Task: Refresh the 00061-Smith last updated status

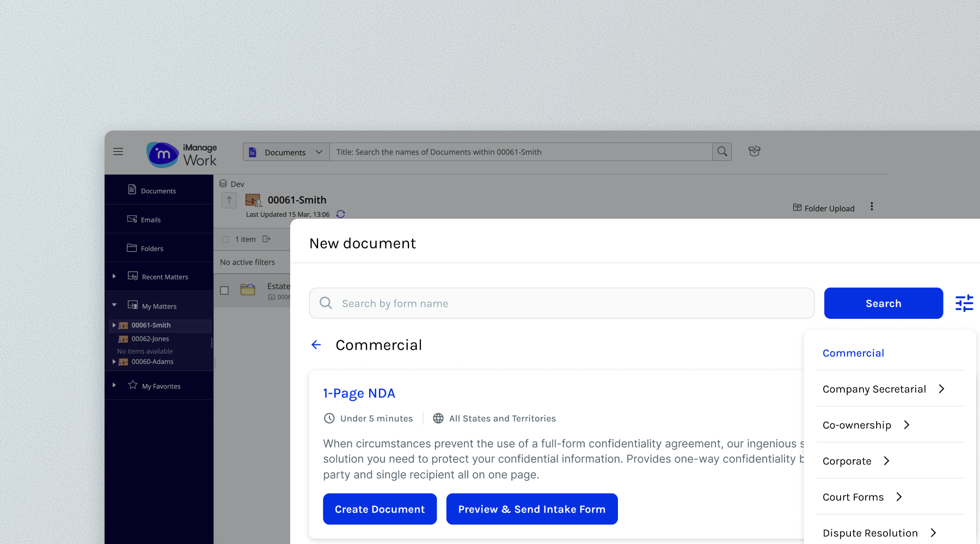Action: (x=341, y=214)
